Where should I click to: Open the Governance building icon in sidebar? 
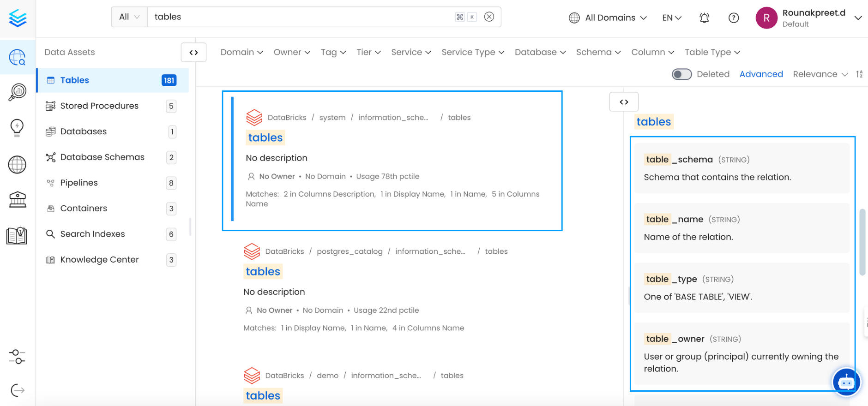(18, 199)
